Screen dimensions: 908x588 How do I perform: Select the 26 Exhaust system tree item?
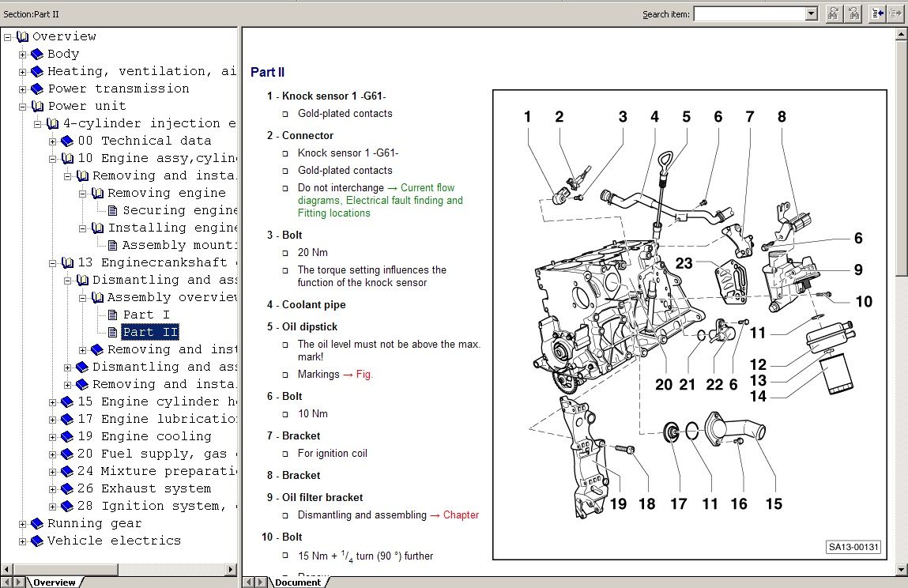pos(144,488)
